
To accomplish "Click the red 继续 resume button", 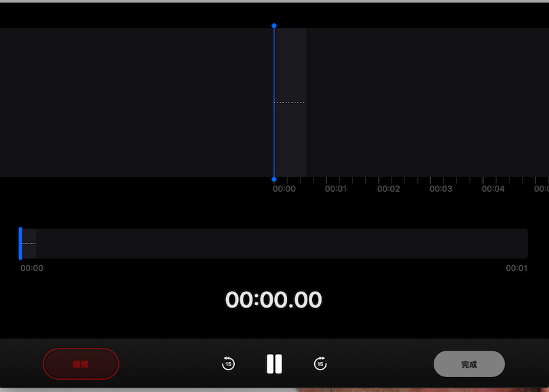I will [81, 364].
